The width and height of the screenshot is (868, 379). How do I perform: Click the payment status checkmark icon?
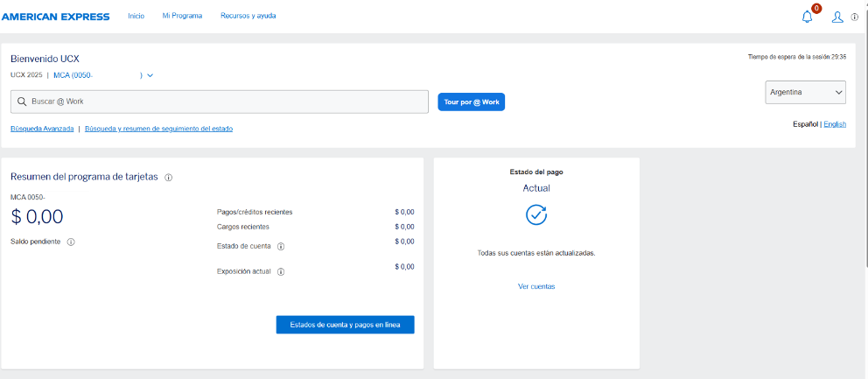(x=536, y=214)
